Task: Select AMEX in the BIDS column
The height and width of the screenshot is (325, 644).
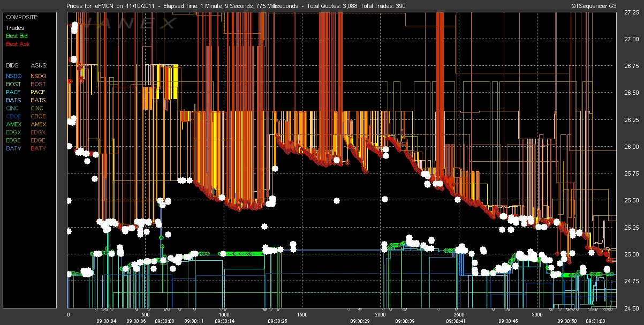Action: tap(13, 124)
